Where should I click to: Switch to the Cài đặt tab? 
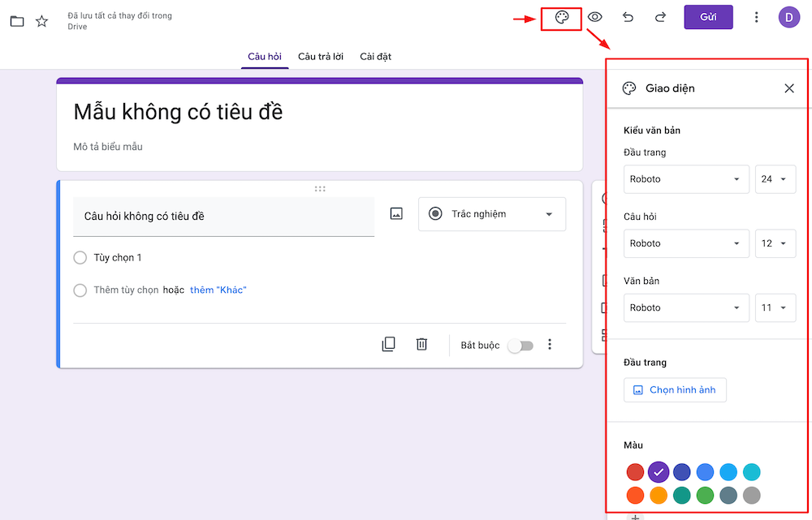click(375, 57)
